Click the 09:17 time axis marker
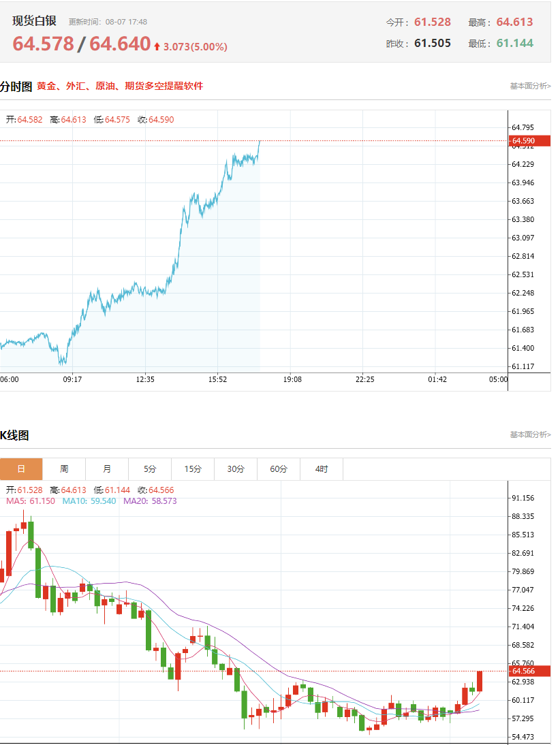Viewport: 560px width, 745px height. coord(72,379)
